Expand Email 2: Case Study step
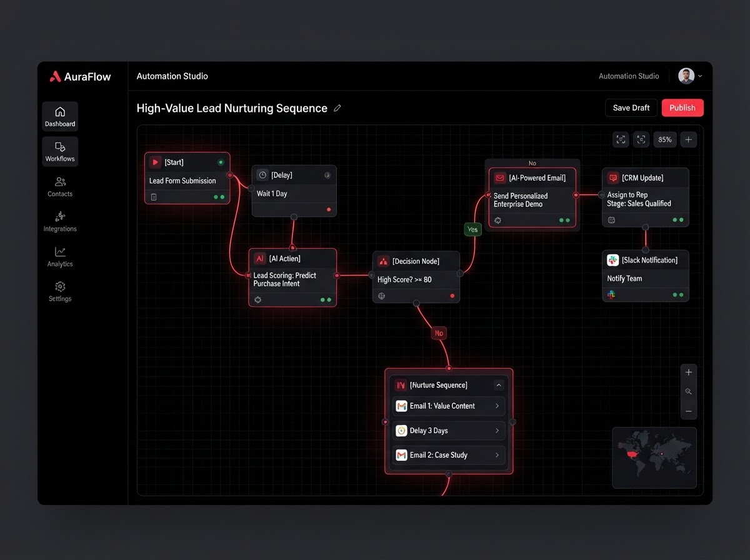 (x=497, y=455)
